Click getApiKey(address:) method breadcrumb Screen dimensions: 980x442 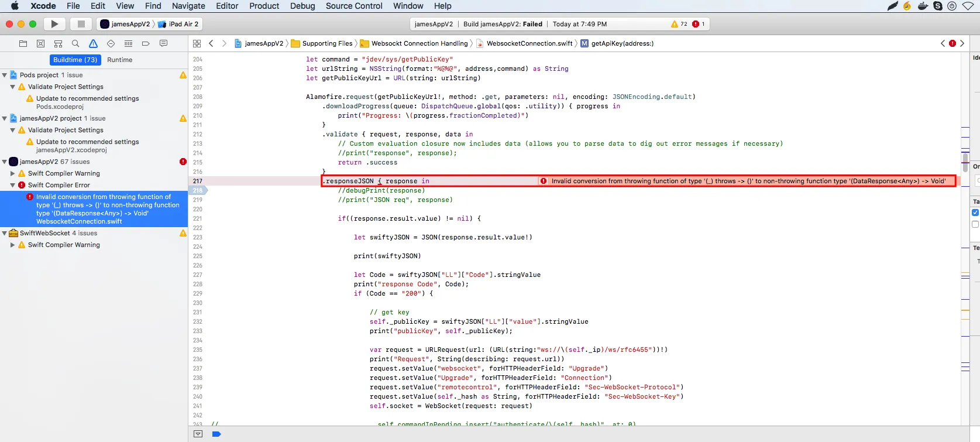[617, 43]
